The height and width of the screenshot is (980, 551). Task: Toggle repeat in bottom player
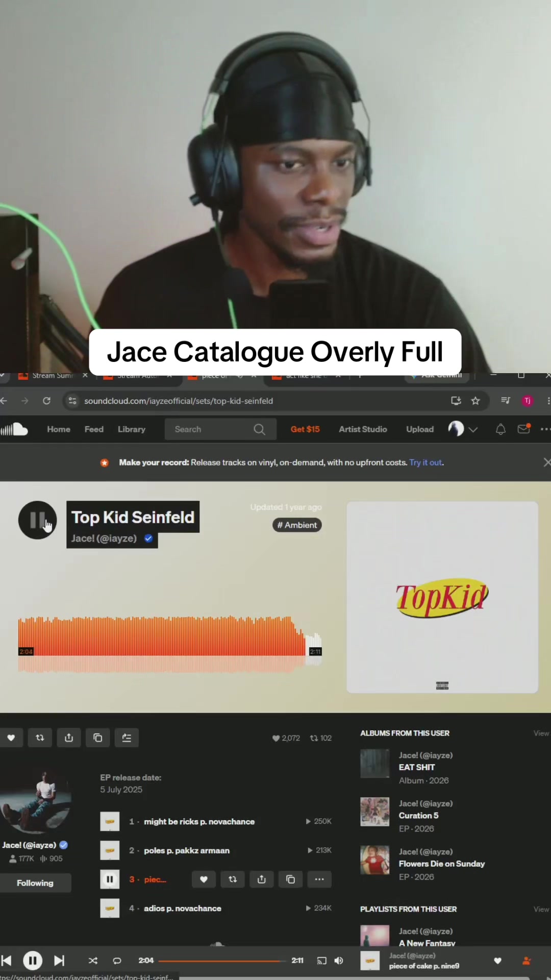(x=117, y=961)
